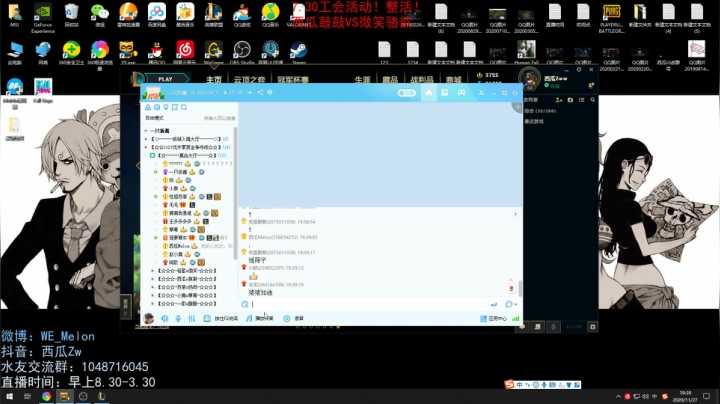The image size is (720, 404).
Task: Click the chat area vertical scrollbar
Action: tap(520, 288)
